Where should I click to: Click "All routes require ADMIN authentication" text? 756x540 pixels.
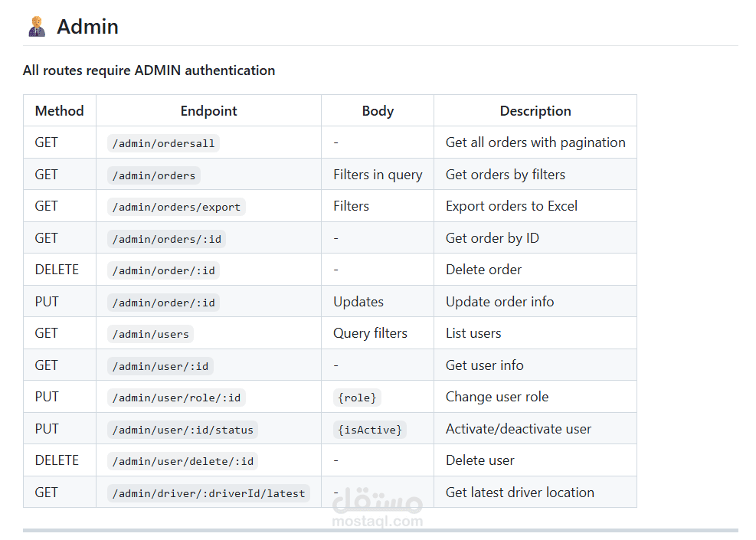149,70
